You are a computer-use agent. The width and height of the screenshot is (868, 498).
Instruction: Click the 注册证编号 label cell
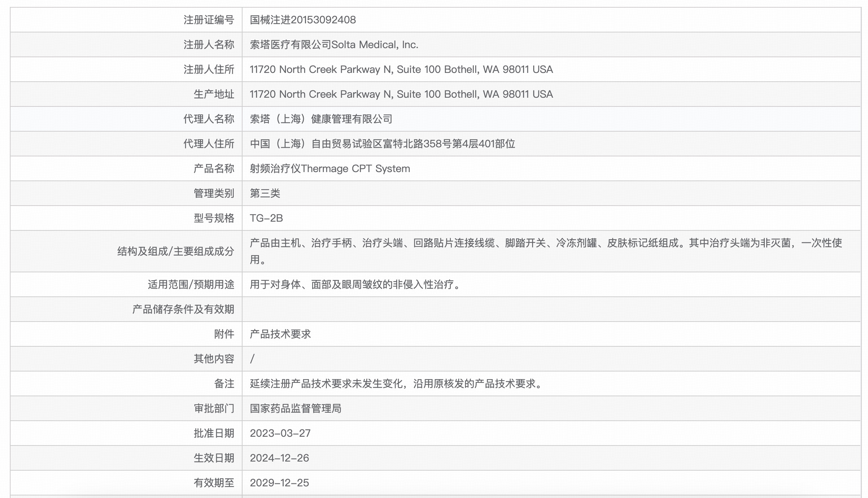(209, 20)
